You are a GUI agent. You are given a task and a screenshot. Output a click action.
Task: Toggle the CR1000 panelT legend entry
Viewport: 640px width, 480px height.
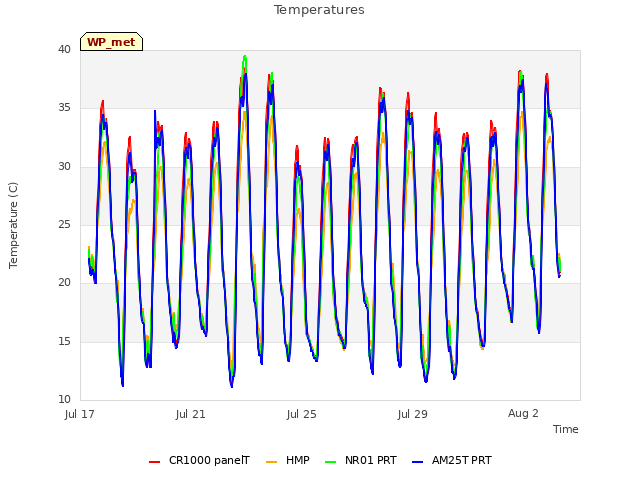tap(199, 460)
